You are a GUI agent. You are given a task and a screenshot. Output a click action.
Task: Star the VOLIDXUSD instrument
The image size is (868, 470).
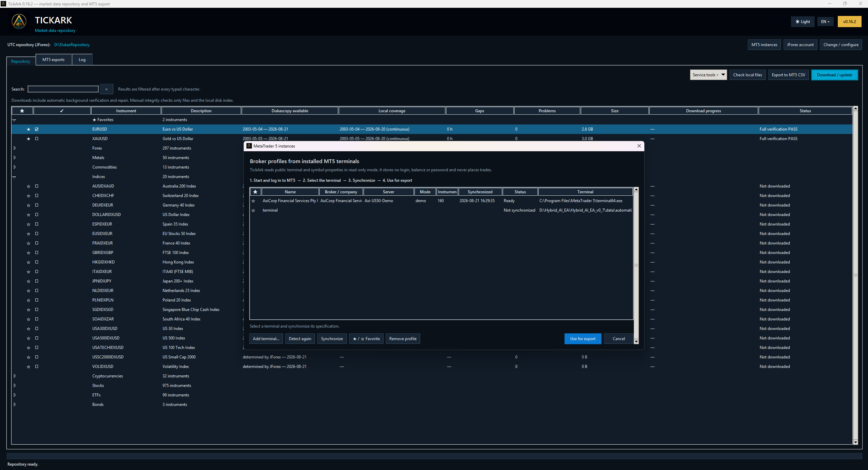point(29,367)
